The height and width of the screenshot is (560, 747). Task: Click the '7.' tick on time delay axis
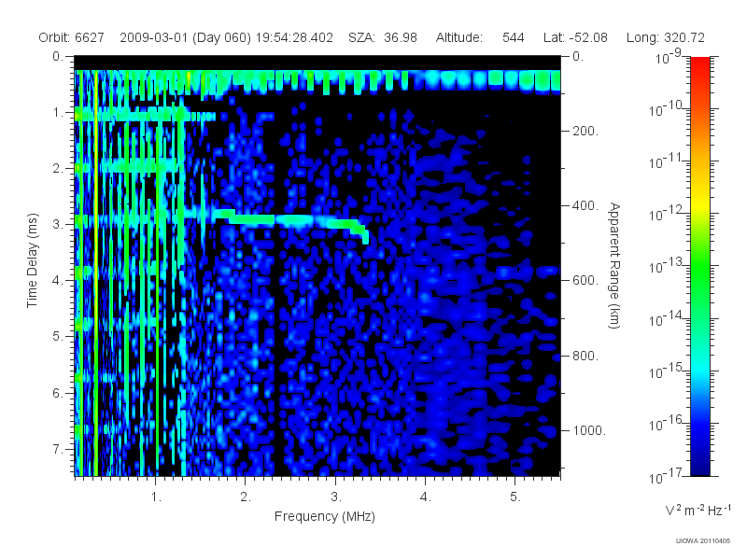pyautogui.click(x=58, y=449)
